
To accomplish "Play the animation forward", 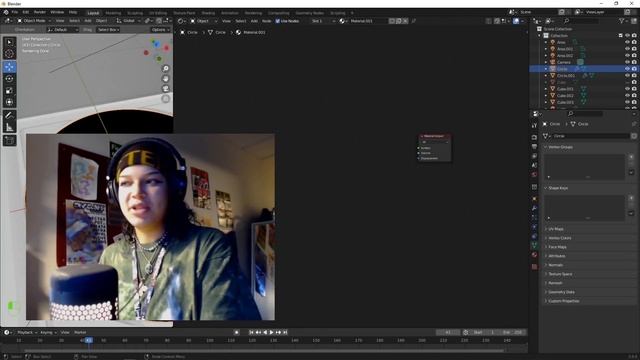I will pos(272,332).
